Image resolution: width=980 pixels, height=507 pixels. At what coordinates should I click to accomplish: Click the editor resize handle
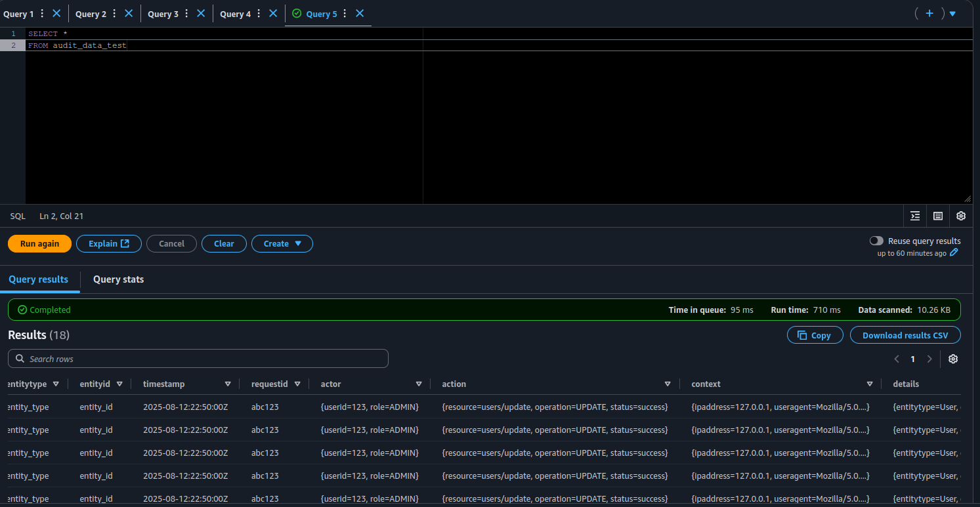click(967, 199)
